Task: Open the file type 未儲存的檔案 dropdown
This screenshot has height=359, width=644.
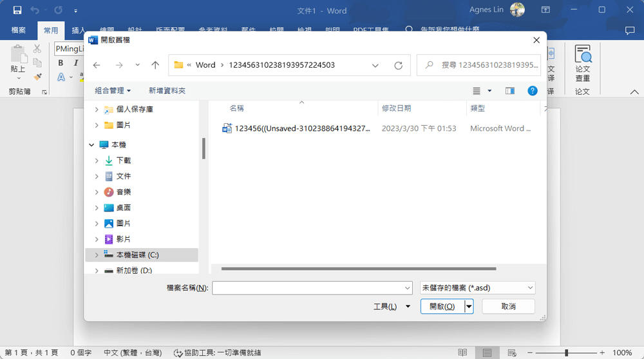Action: pos(478,288)
